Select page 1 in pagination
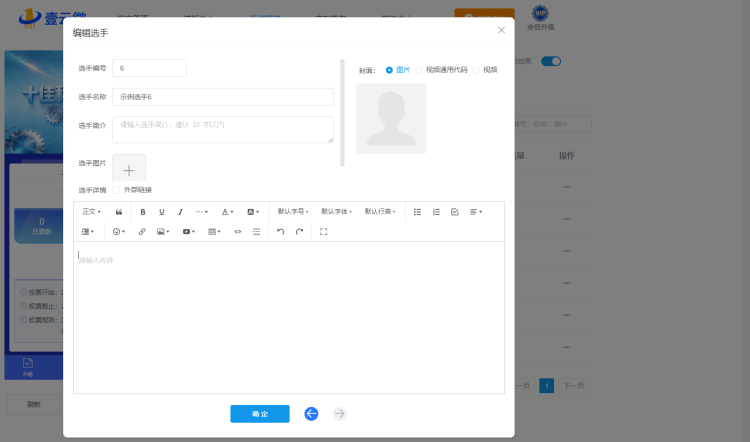 (547, 386)
